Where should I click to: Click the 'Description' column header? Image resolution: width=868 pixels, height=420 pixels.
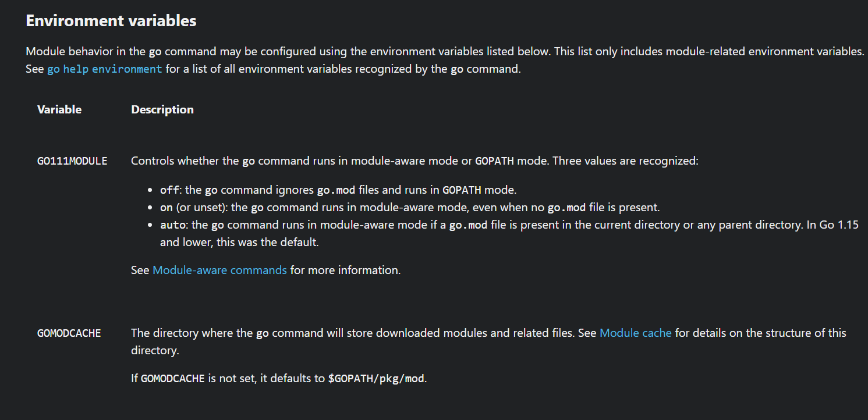point(162,109)
